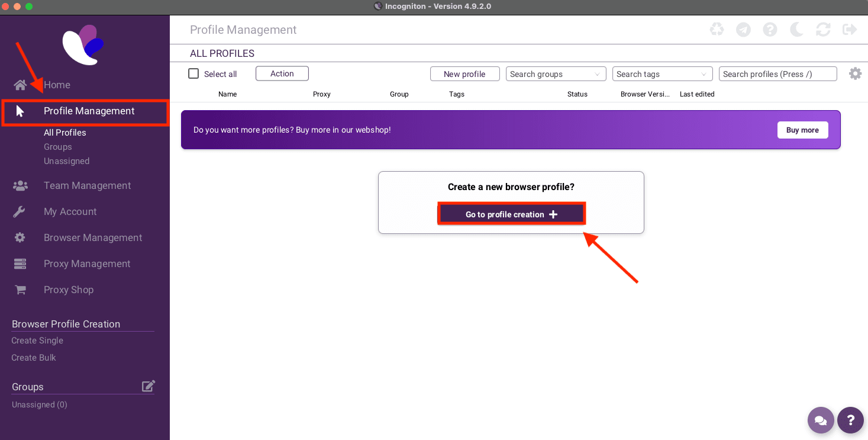Refresh using the sync icon
The image size is (868, 440).
(x=823, y=29)
